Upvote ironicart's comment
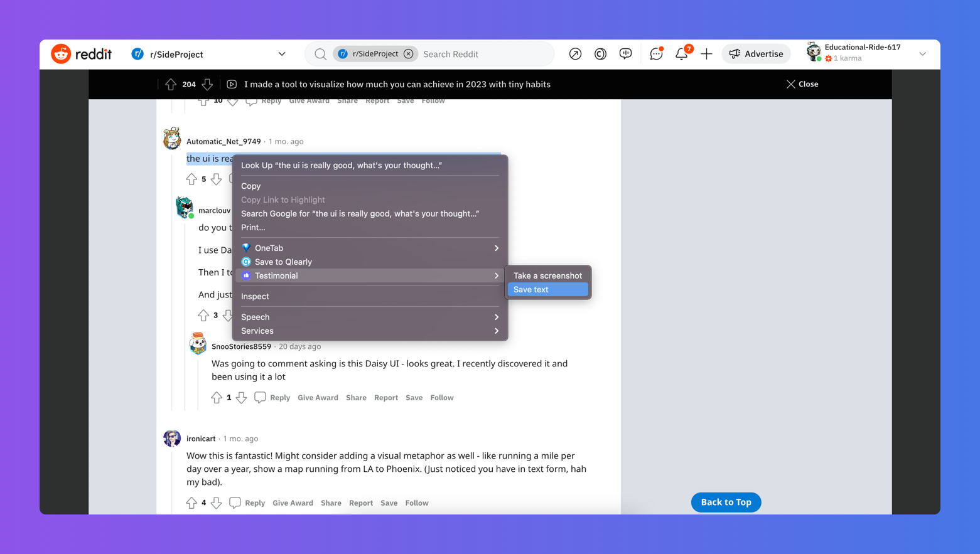Image resolution: width=980 pixels, height=554 pixels. tap(191, 503)
